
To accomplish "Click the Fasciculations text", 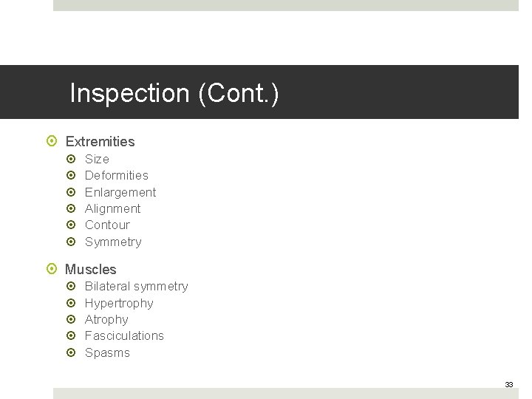I will (x=124, y=335).
